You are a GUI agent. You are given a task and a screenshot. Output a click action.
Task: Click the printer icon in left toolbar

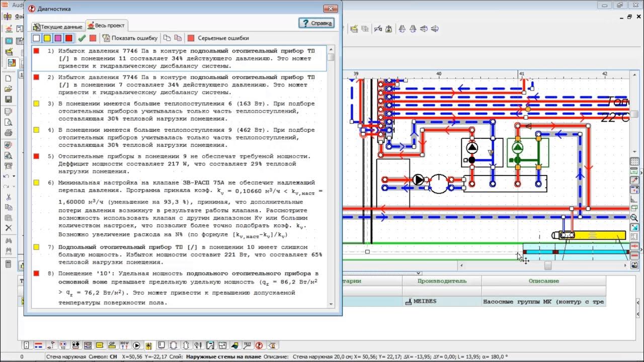8,133
